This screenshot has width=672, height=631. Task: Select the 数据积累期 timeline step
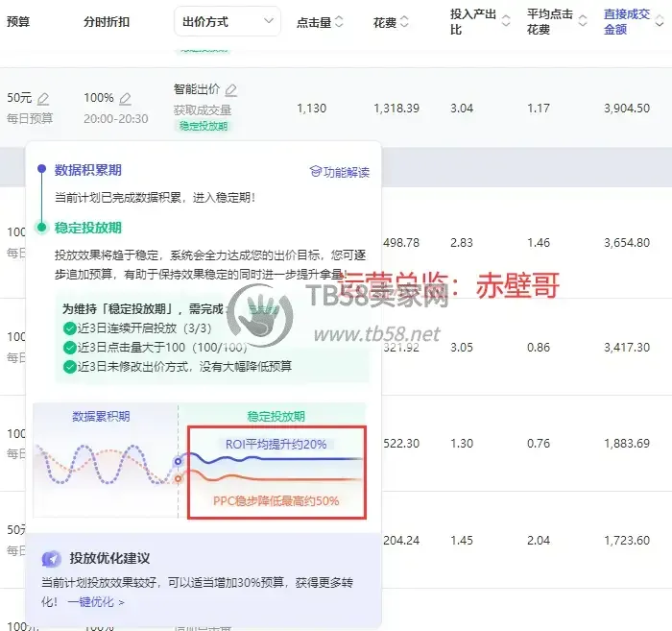pyautogui.click(x=88, y=170)
